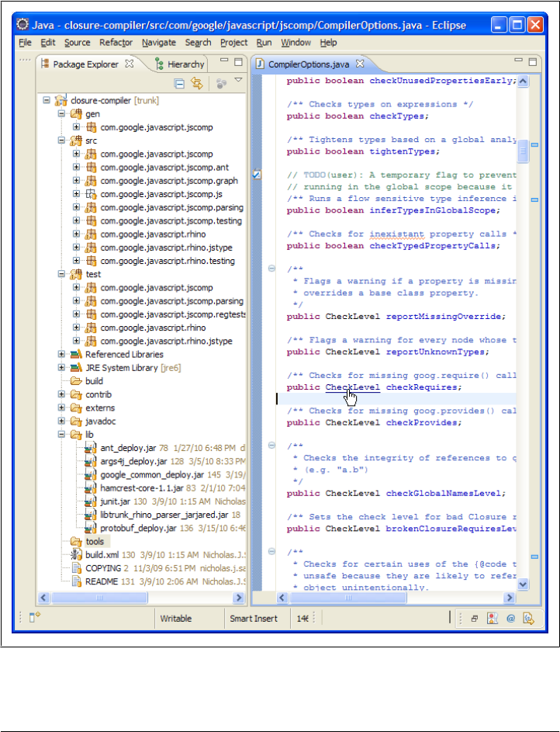This screenshot has width=560, height=732.
Task: Maximize the Package Explorer view
Action: pyautogui.click(x=238, y=62)
